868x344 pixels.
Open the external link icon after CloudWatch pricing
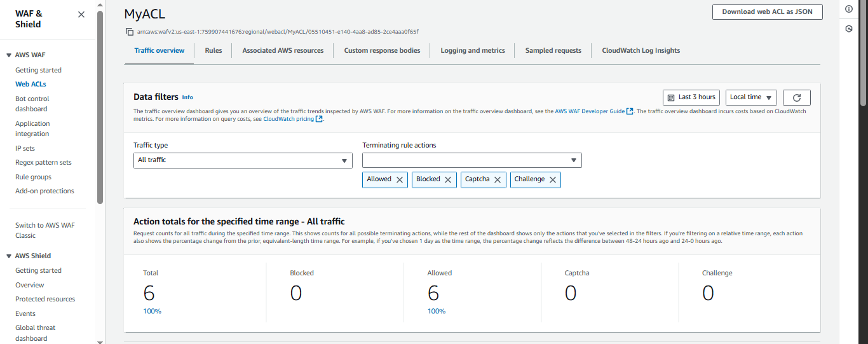(319, 119)
